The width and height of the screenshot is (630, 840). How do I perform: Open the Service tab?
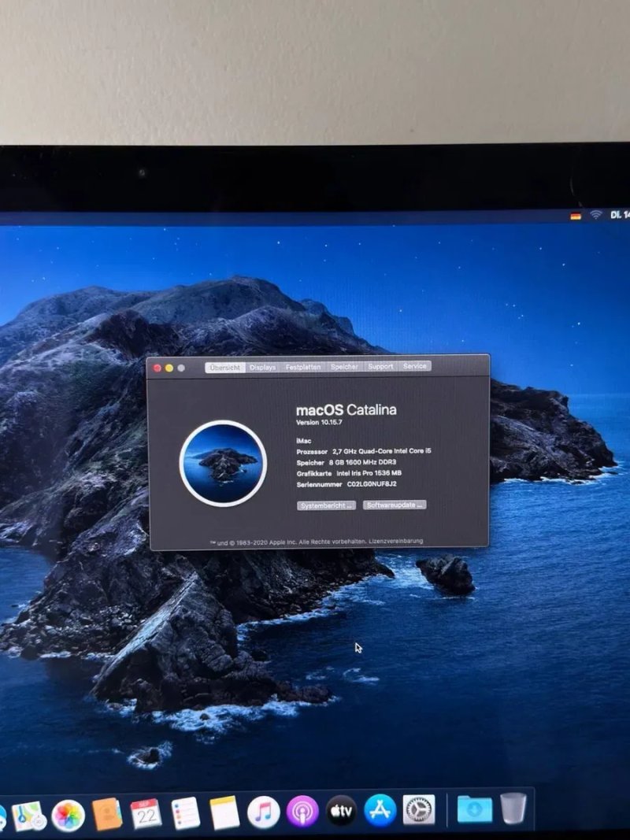[x=415, y=366]
